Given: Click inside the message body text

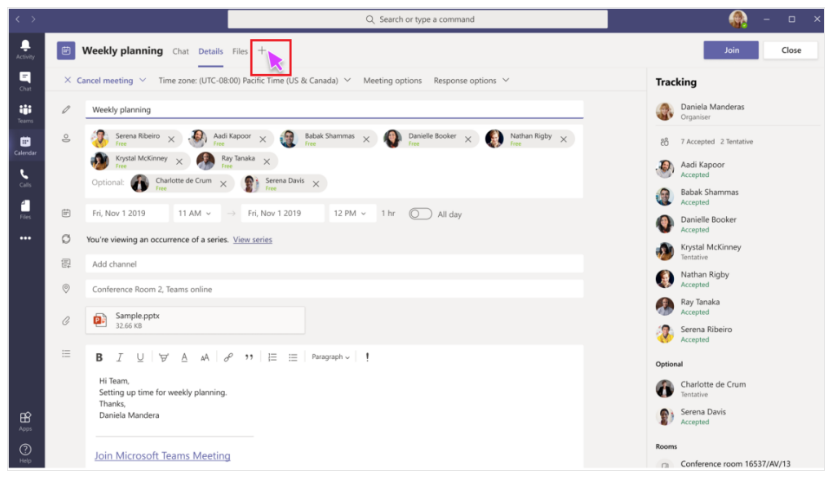Looking at the screenshot, I should pos(163,398).
